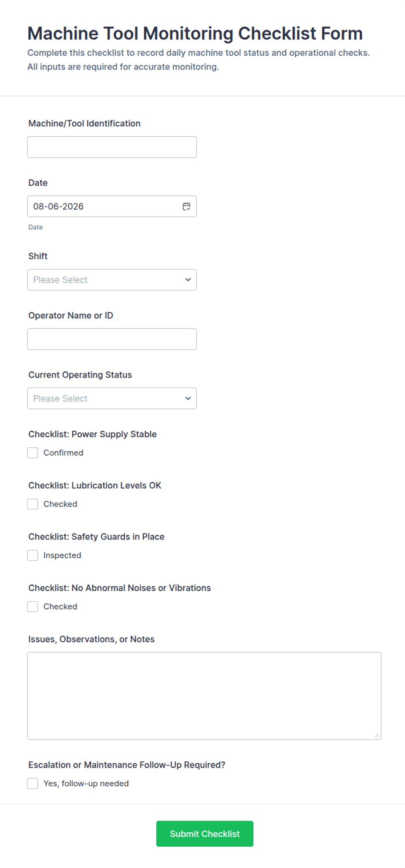Click the Shift dropdown chevron arrow
This screenshot has width=405, height=868.
(188, 280)
